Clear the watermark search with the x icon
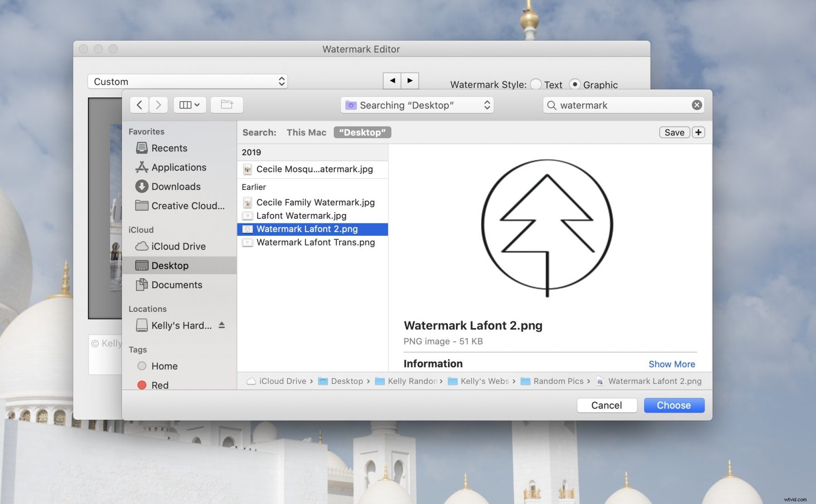 pyautogui.click(x=696, y=105)
